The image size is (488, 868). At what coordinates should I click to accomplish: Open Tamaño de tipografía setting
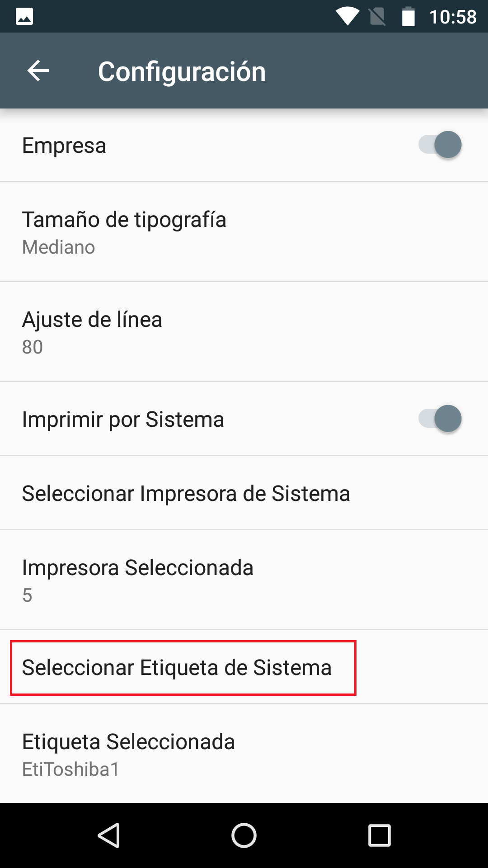124,232
